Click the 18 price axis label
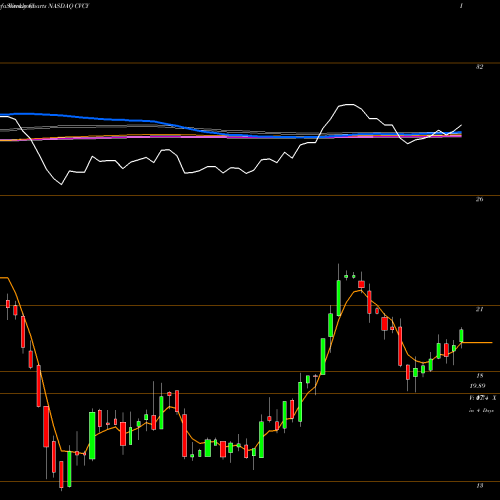Screen dimensions: 500x500 [x=479, y=376]
